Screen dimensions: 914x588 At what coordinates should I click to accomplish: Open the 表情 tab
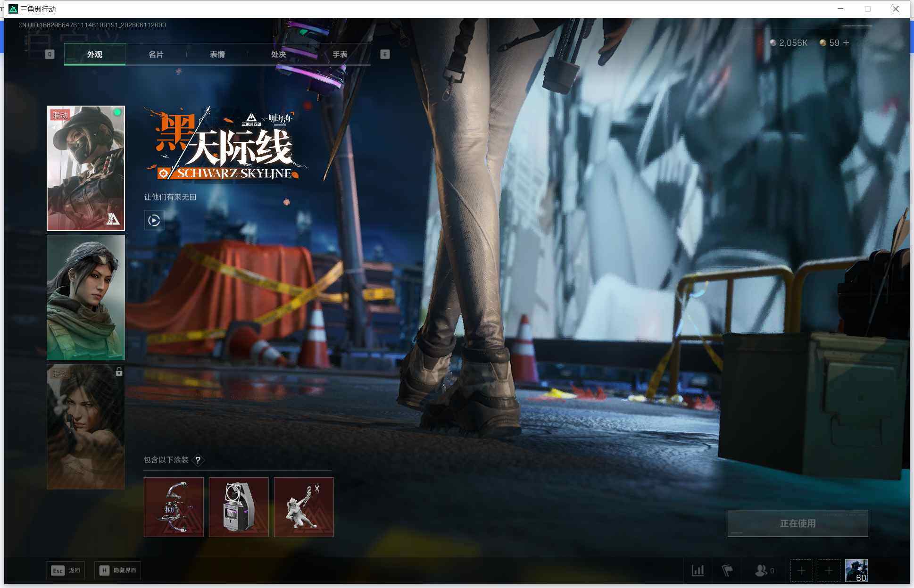tap(217, 54)
